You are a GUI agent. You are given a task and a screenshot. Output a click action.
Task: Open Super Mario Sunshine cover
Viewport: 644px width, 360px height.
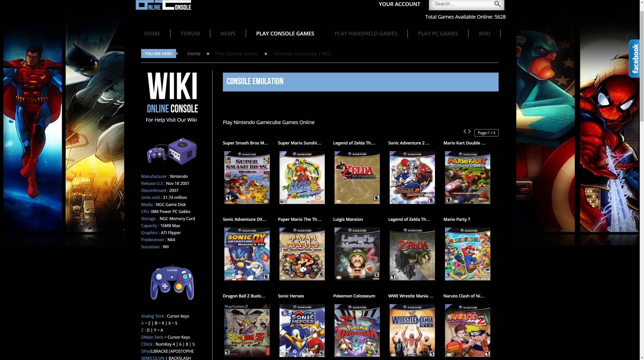click(x=302, y=178)
